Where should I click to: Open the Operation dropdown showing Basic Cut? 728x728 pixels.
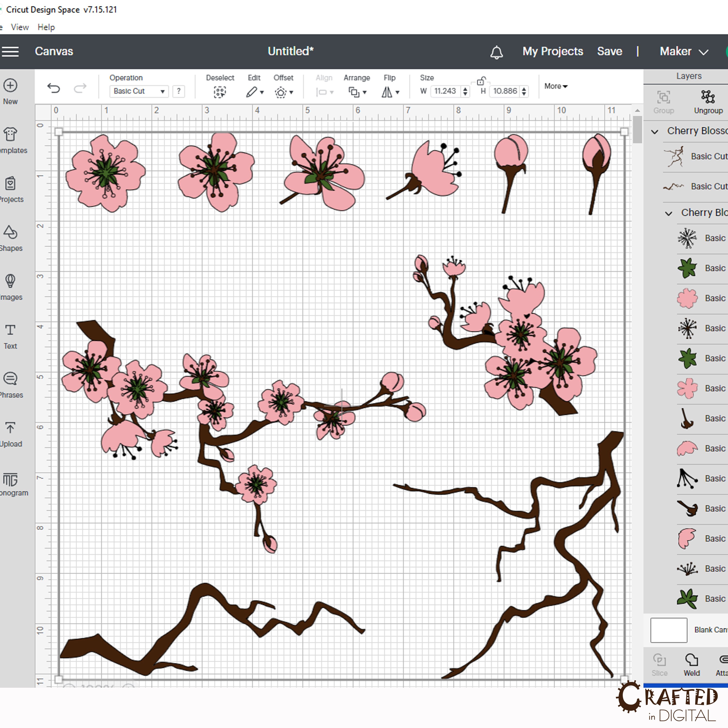(x=138, y=91)
